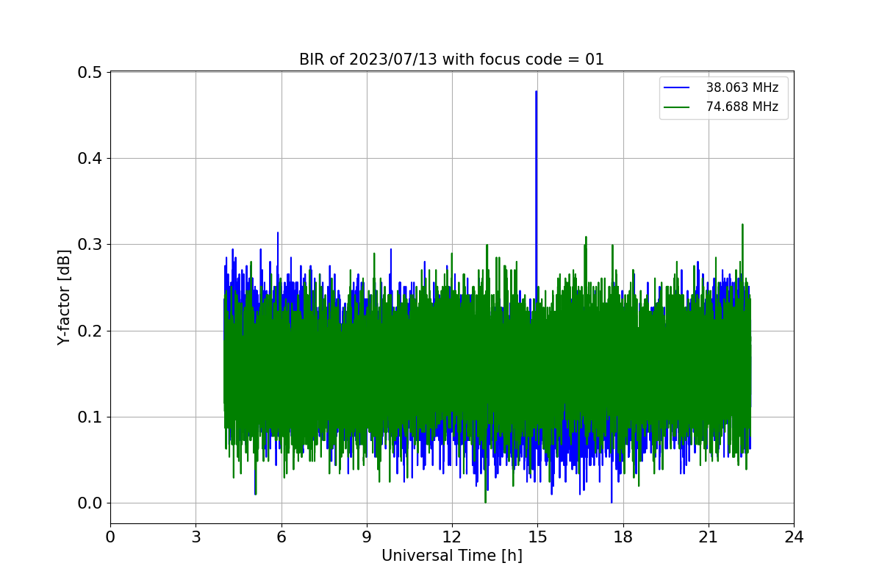The image size is (882, 588).
Task: Select the '38.063 MHz' legend label
Action: click(x=742, y=87)
